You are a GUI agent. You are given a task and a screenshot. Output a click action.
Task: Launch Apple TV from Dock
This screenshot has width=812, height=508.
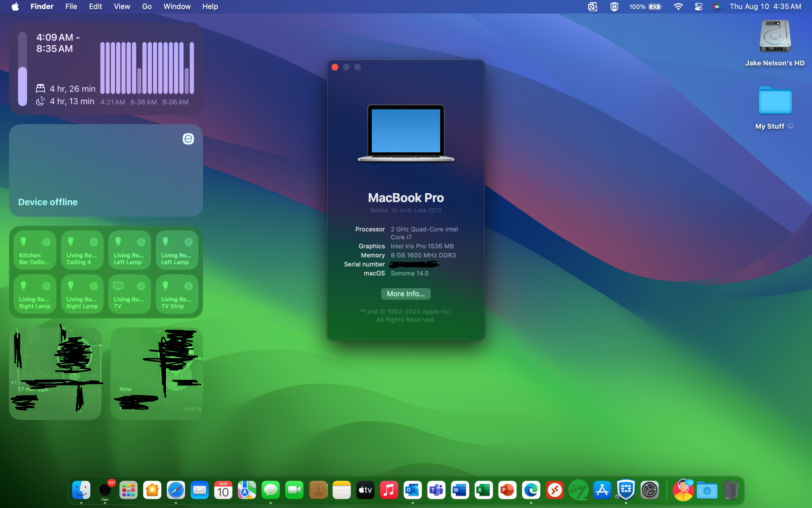tap(365, 490)
